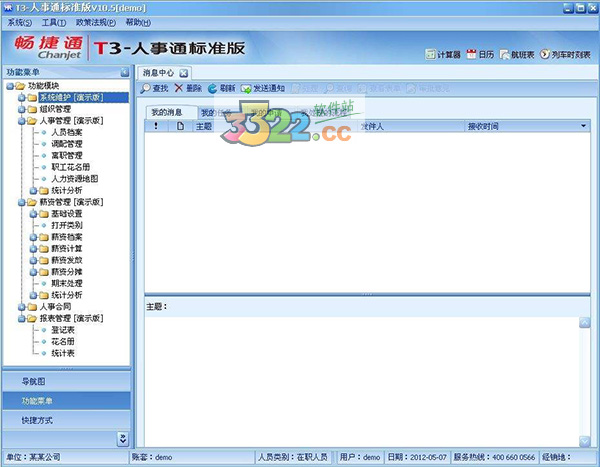This screenshot has width=600, height=467.
Task: Open the column dropdown arrow beside 接收时间
Action: click(584, 126)
